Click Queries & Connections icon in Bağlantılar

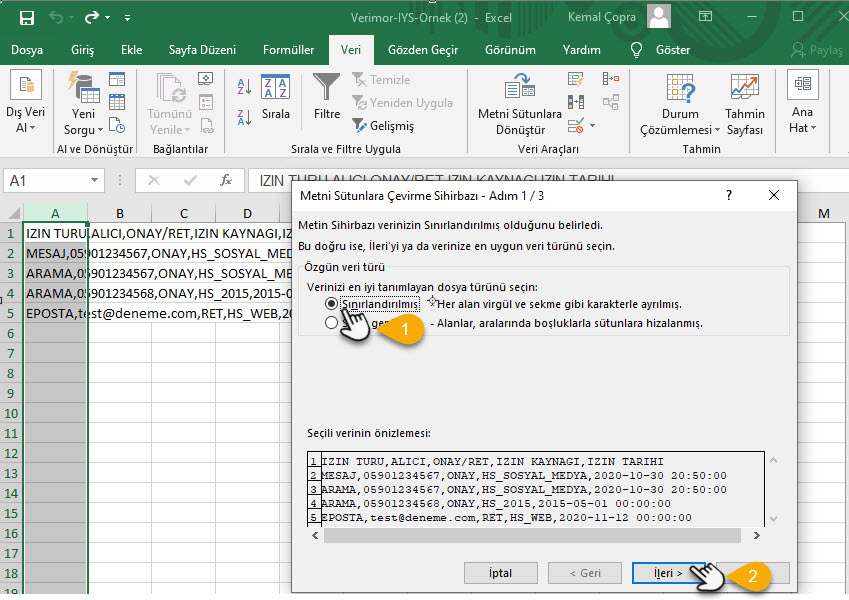206,79
